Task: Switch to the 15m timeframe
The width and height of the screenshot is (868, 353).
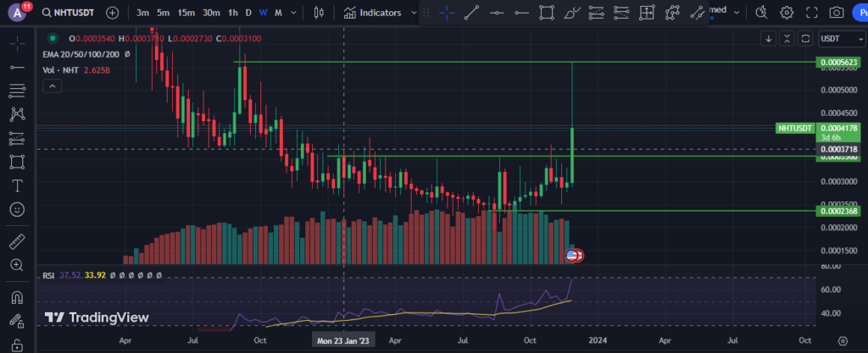Action: click(186, 13)
